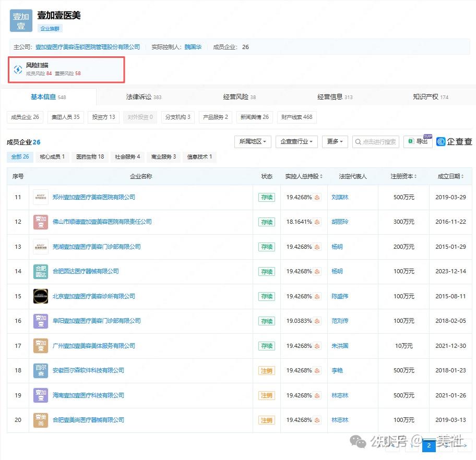Open 郑州壹加壹医疗美容医院有限公司 link
This screenshot has height=460, width=476.
94,197
